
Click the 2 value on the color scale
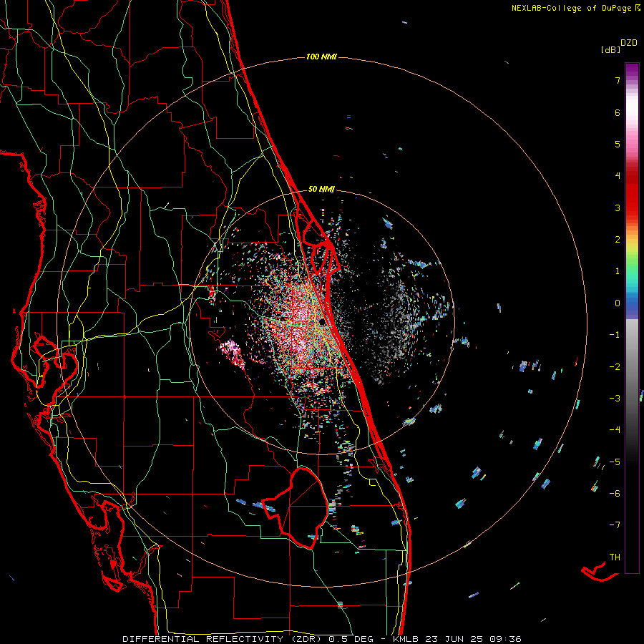618,240
